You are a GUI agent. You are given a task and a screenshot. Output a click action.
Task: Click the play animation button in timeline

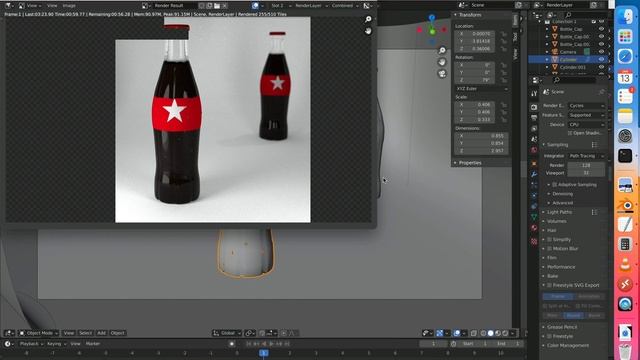click(271, 344)
